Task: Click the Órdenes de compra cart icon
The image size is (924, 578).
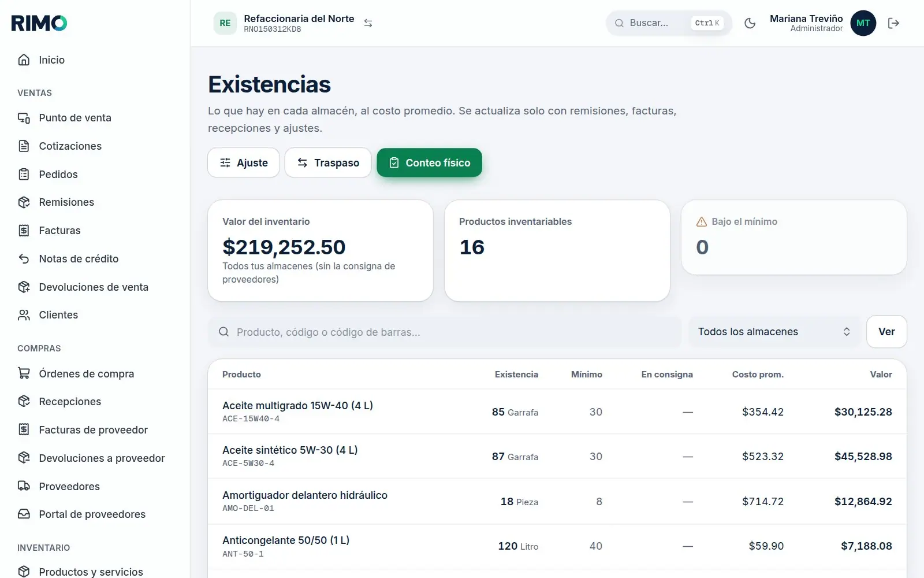Action: 24,374
